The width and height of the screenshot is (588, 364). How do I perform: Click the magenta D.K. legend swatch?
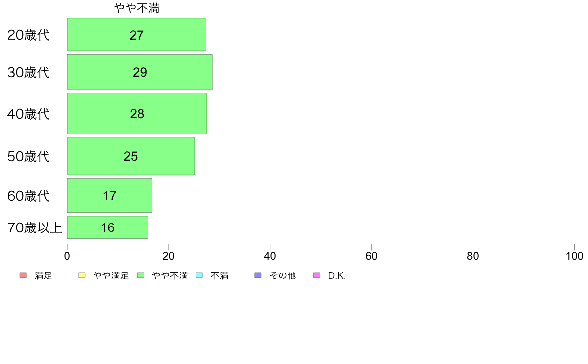(317, 275)
